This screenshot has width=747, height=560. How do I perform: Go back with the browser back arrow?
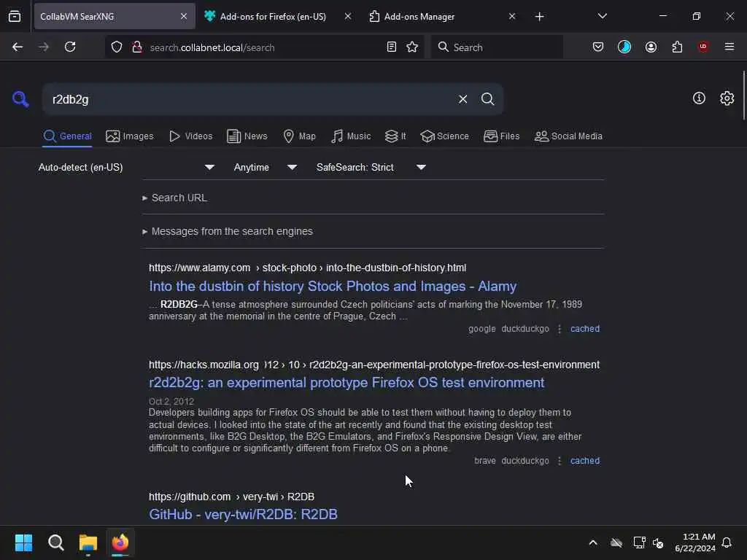coord(18,47)
